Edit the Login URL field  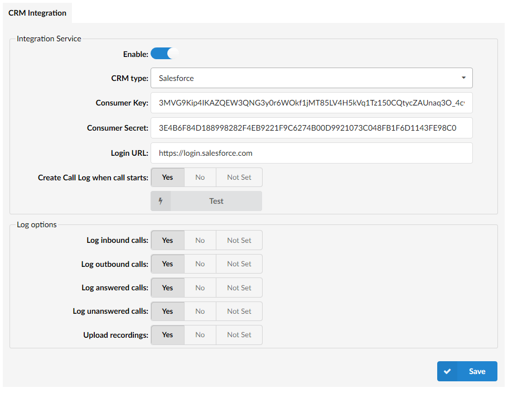point(311,153)
